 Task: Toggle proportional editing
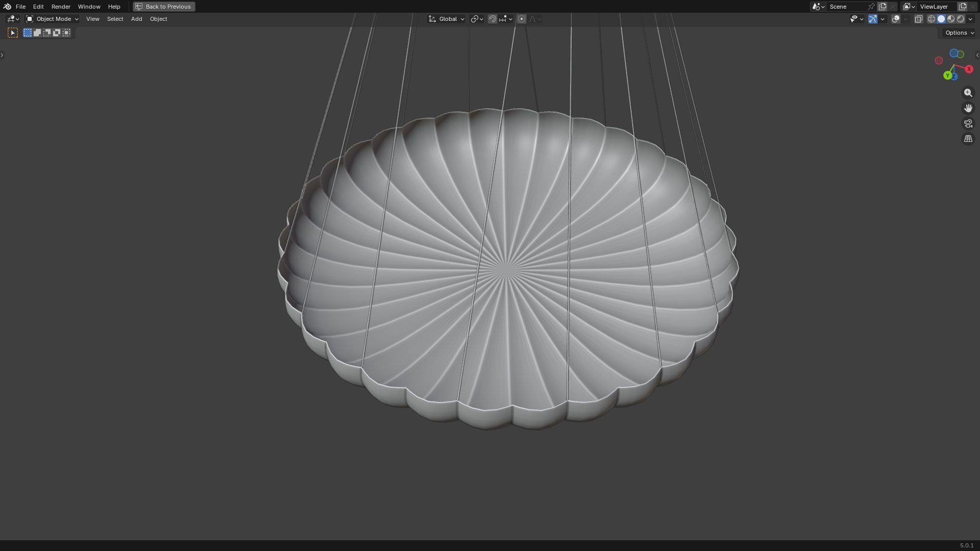click(522, 19)
